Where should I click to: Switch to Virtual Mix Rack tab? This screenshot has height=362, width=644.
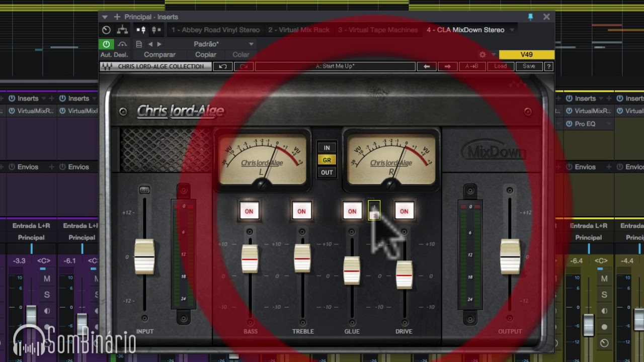coord(299,30)
